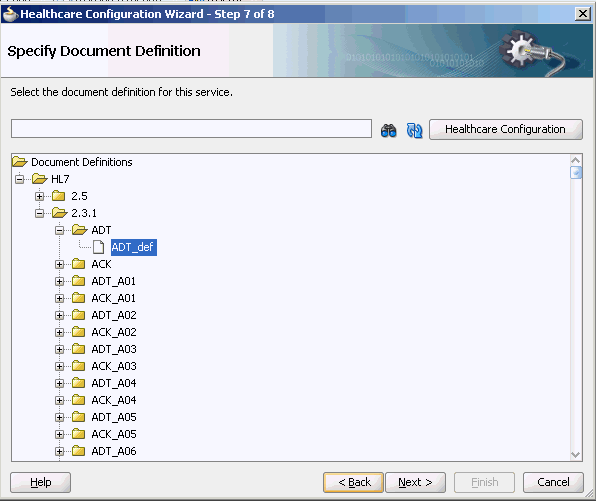Return with the Back button
The height and width of the screenshot is (501, 596).
[x=353, y=482]
